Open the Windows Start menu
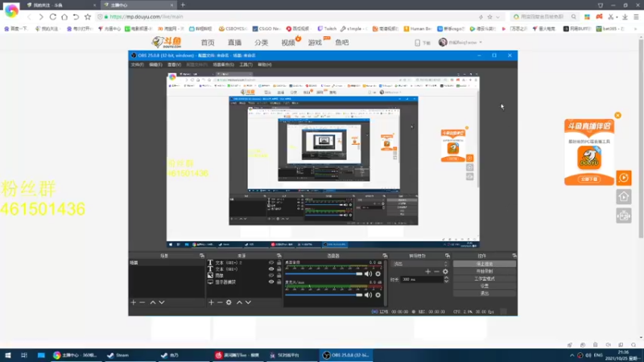The width and height of the screenshot is (644, 362). click(8, 356)
